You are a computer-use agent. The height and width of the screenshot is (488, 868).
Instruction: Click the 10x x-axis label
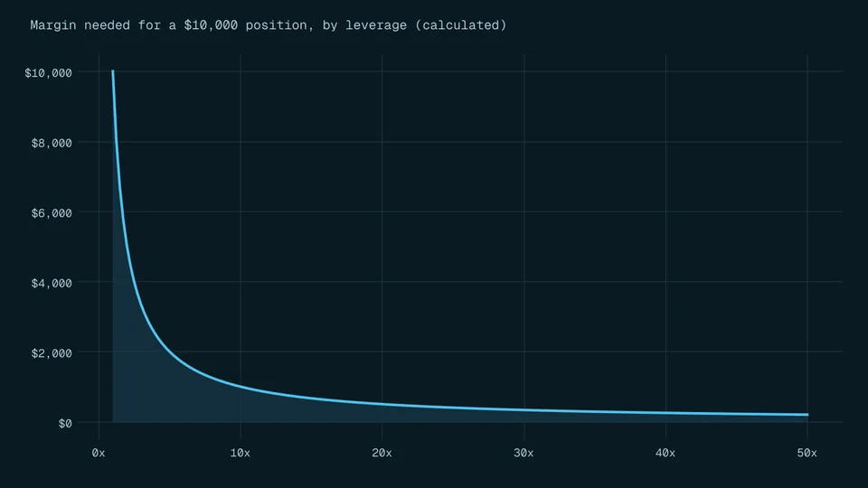pyautogui.click(x=241, y=453)
